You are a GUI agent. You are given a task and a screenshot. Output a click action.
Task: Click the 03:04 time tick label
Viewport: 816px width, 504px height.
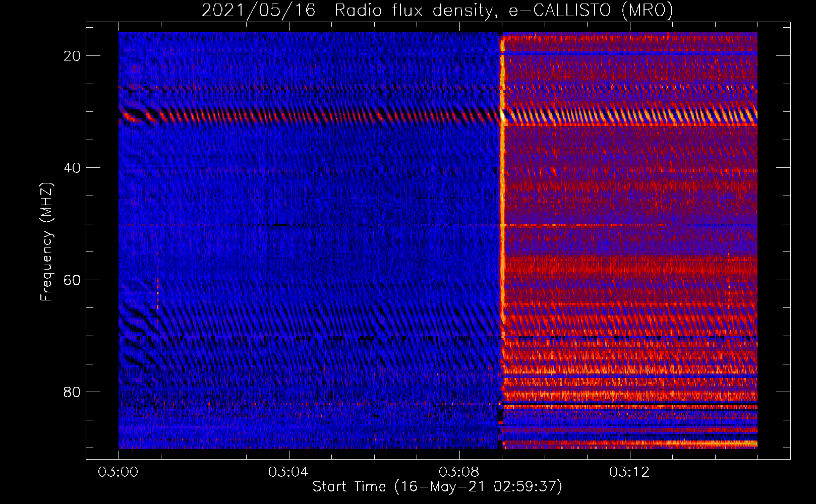pyautogui.click(x=288, y=472)
